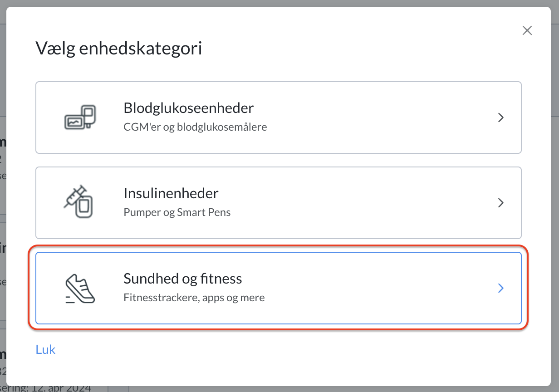Select the Insulinenheder category title
The height and width of the screenshot is (392, 559).
pyautogui.click(x=171, y=193)
